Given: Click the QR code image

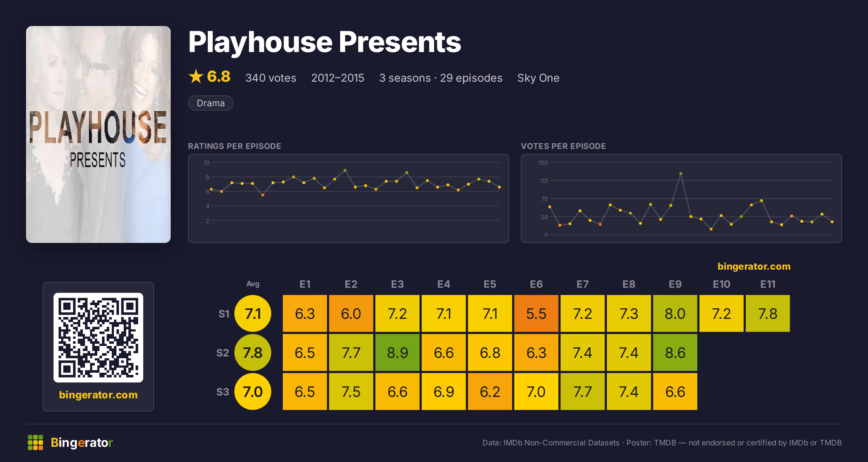Looking at the screenshot, I should pyautogui.click(x=98, y=338).
